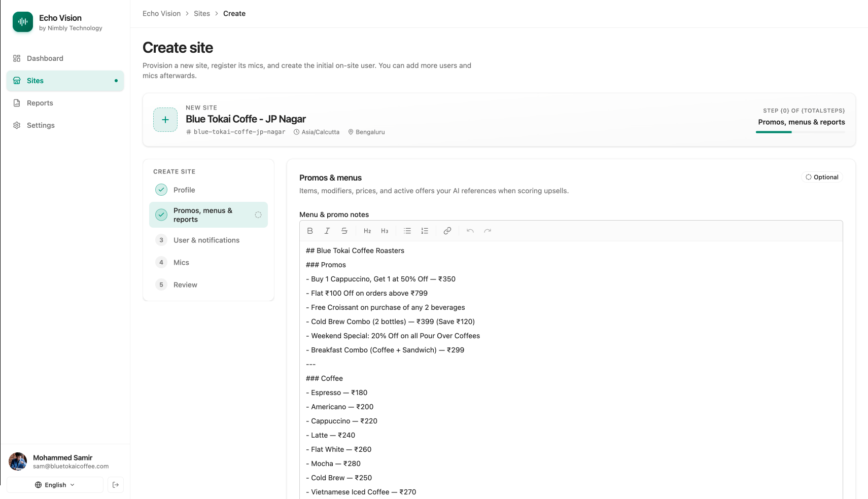868x499 pixels.
Task: Click the Create breadcrumb item
Action: point(234,14)
